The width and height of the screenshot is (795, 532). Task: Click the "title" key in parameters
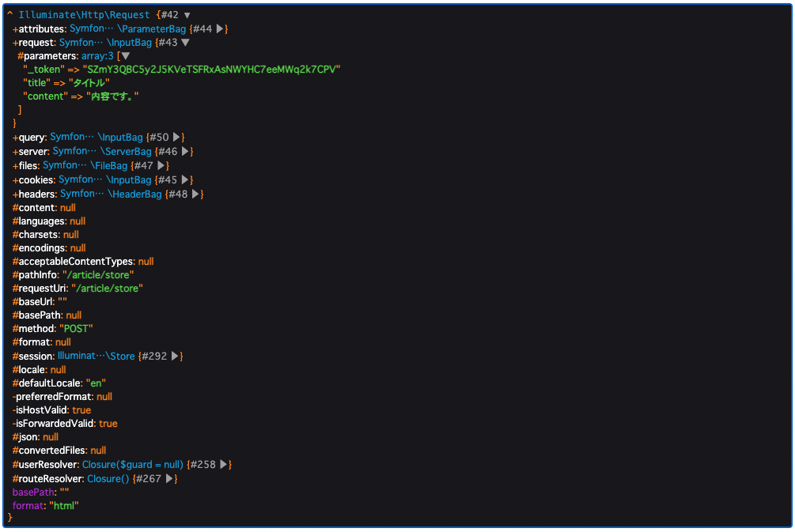pyautogui.click(x=36, y=82)
